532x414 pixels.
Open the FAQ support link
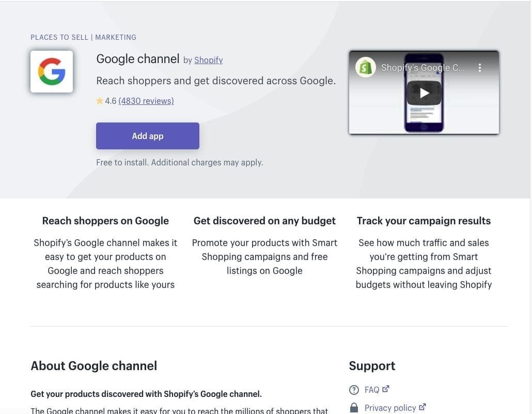[x=372, y=390]
